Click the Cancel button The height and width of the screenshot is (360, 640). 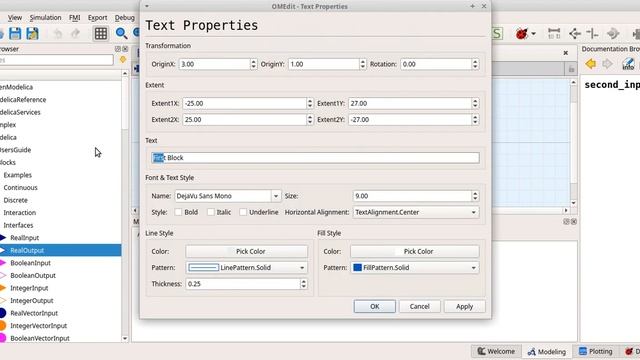click(420, 307)
